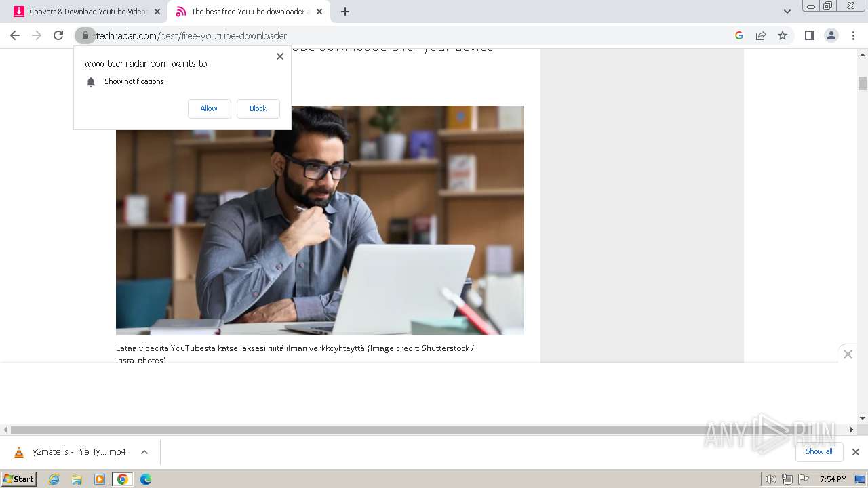Dismiss the notification permission popup
868x488 pixels.
tap(280, 56)
